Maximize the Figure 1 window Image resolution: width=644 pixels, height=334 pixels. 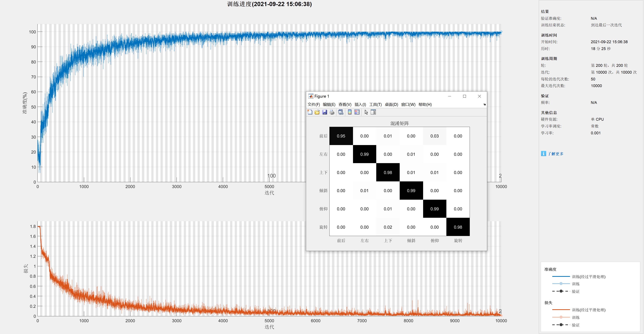click(464, 96)
